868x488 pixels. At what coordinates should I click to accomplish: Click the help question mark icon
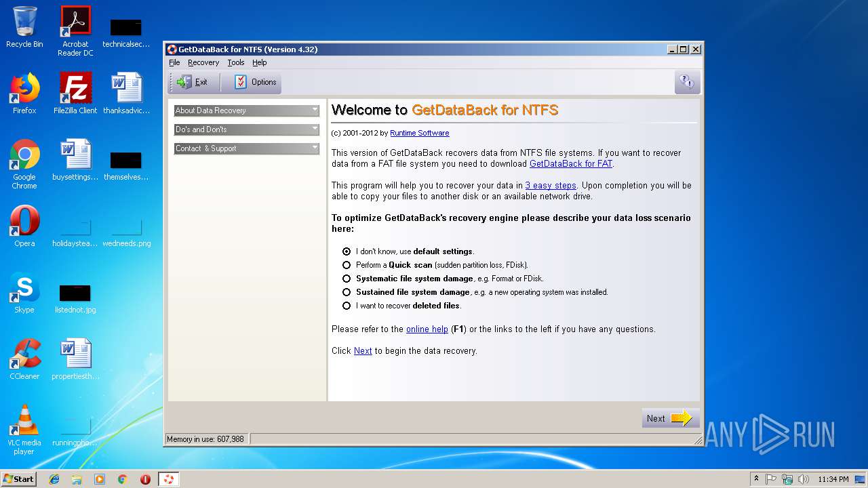(686, 82)
